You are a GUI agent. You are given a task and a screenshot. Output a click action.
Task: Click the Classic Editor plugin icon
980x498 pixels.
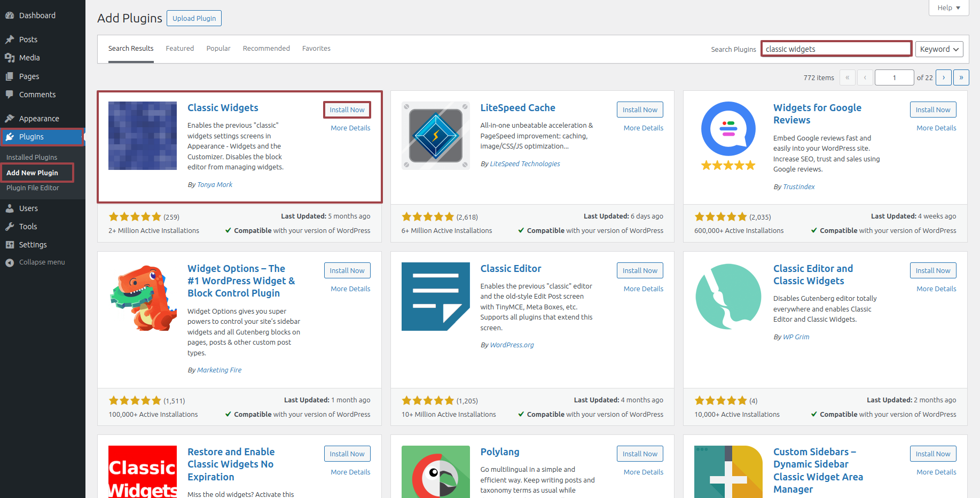coord(436,297)
